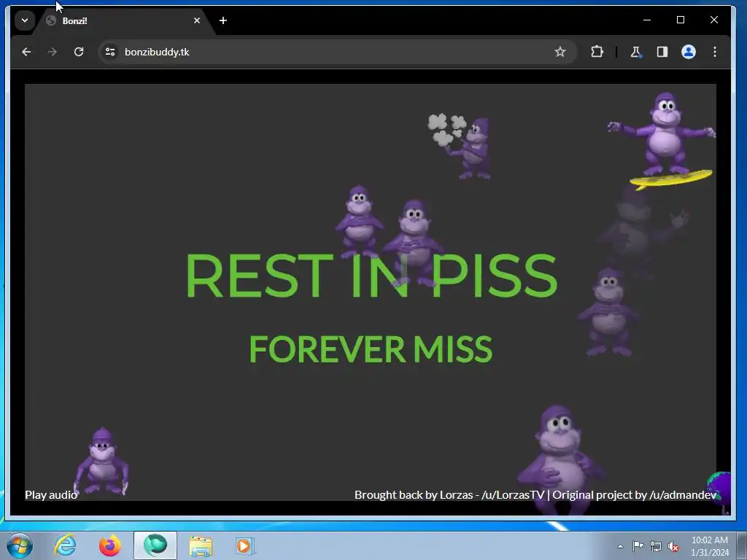This screenshot has height=560, width=747.
Task: Maximize the browser window
Action: pyautogui.click(x=681, y=20)
